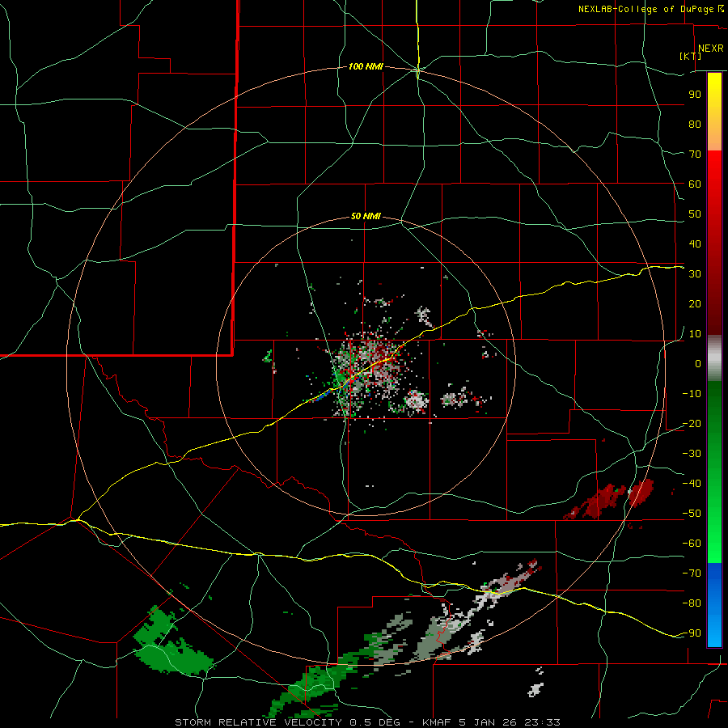The width and height of the screenshot is (728, 728).
Task: Pick the bright red color bar segment
Action: pos(714,167)
